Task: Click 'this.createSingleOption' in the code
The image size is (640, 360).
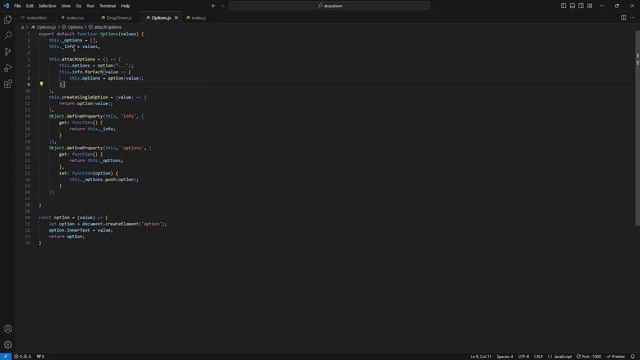Action: [78, 97]
